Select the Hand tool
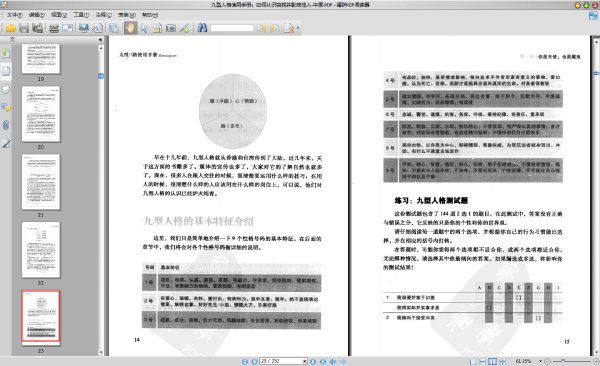Image resolution: width=600 pixels, height=366 pixels. pyautogui.click(x=130, y=28)
